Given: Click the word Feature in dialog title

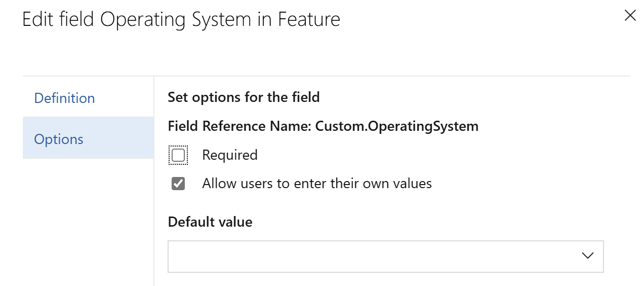Looking at the screenshot, I should coord(309,20).
